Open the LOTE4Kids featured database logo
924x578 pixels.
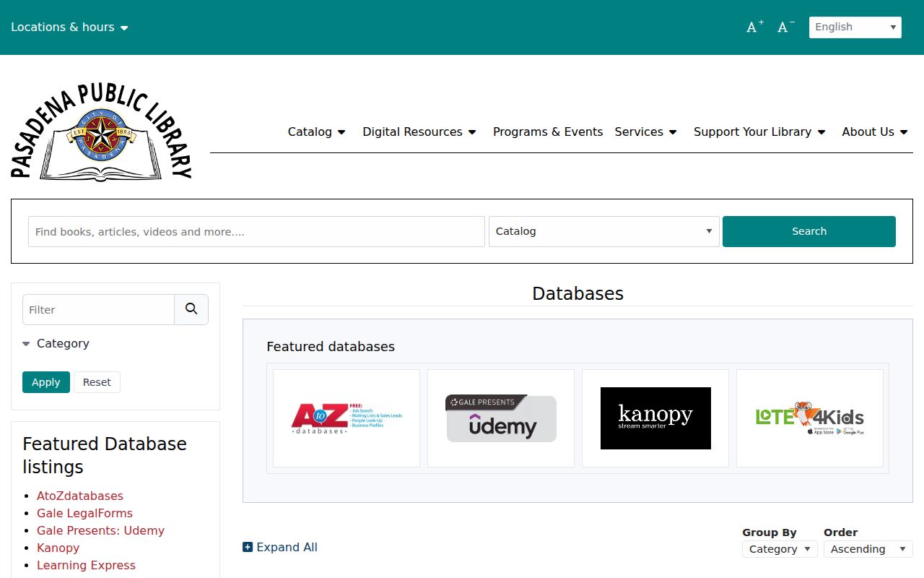(810, 418)
